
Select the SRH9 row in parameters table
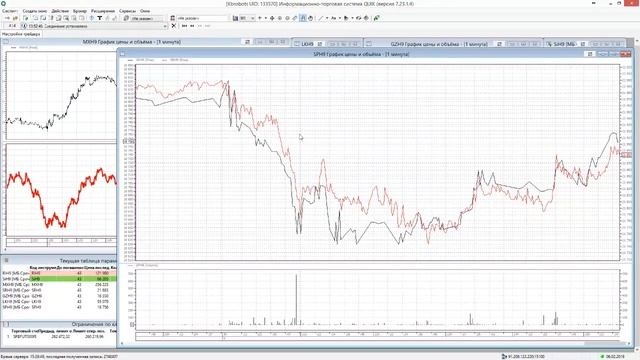59,290
